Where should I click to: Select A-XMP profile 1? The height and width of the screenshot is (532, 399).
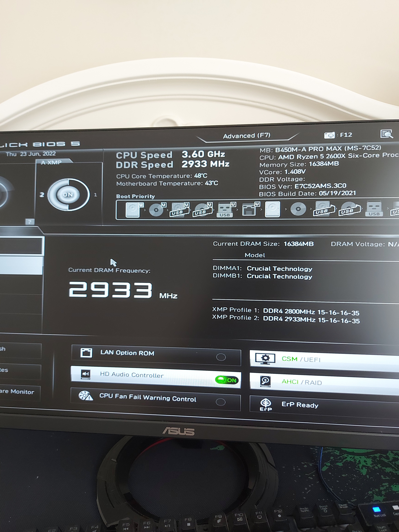(x=95, y=195)
